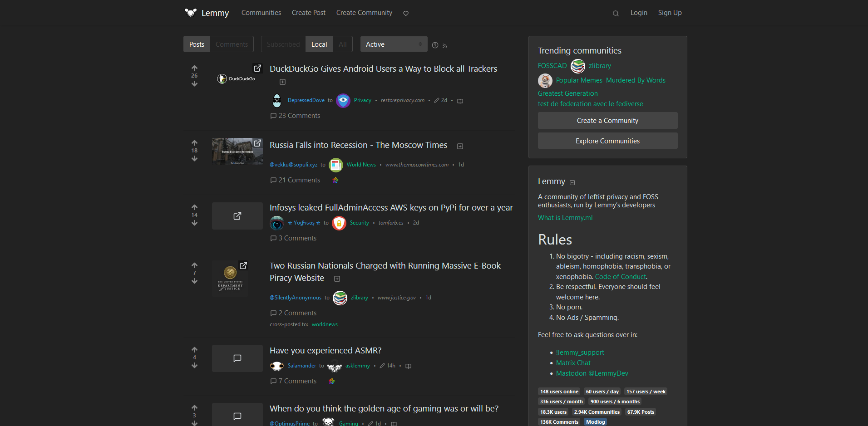Open the Matrix Chat link
The width and height of the screenshot is (868, 426).
573,363
